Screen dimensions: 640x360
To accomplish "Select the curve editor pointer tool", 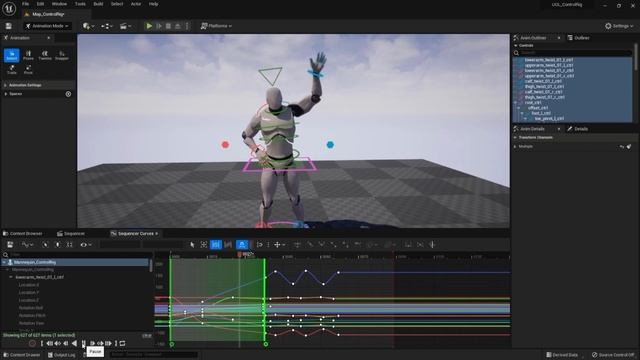I will pyautogui.click(x=192, y=244).
